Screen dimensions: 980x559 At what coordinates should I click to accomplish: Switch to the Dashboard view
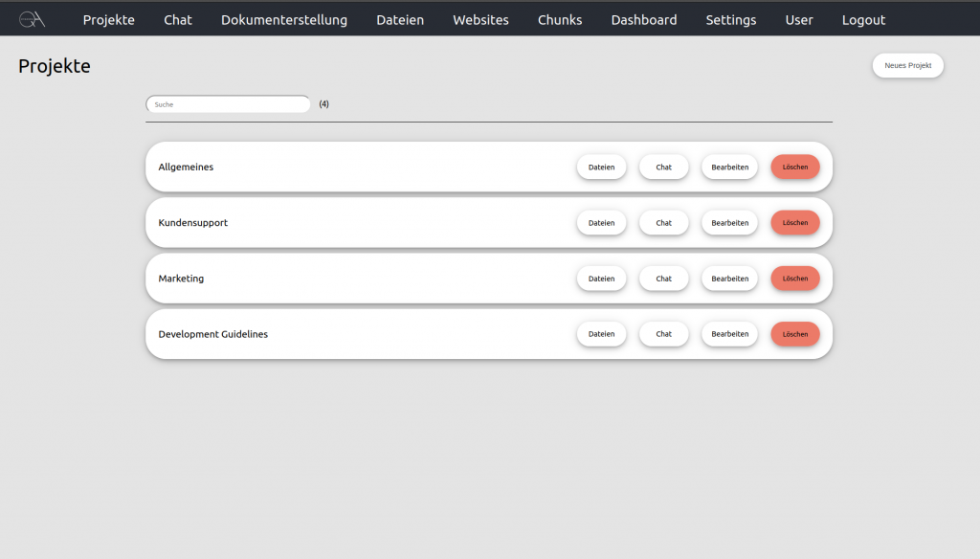pos(644,20)
